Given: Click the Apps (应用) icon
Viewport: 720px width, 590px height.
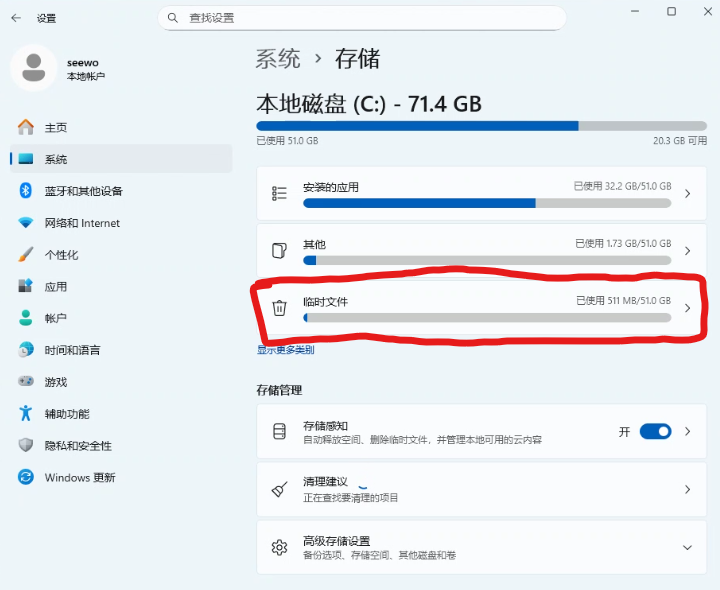Looking at the screenshot, I should (26, 286).
